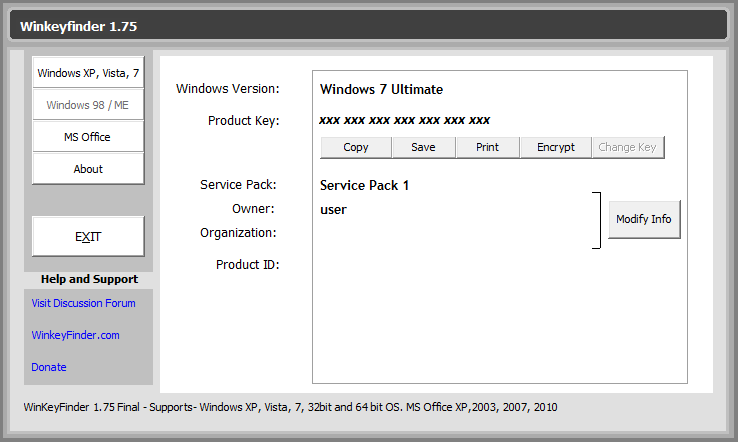This screenshot has height=442, width=738.
Task: Click the Service Pack 1 value
Action: click(364, 185)
